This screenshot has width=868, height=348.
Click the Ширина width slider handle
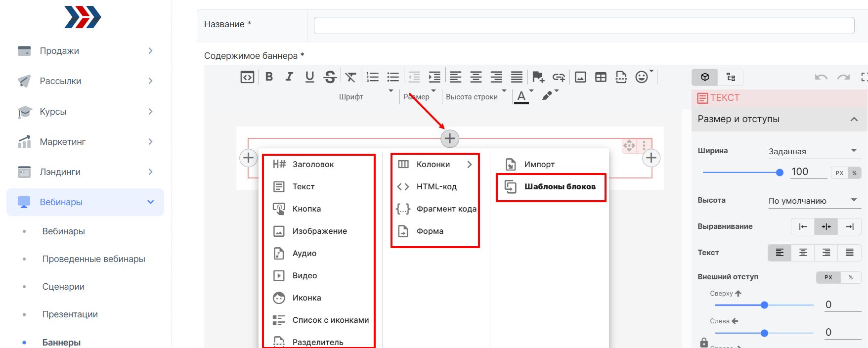point(780,173)
